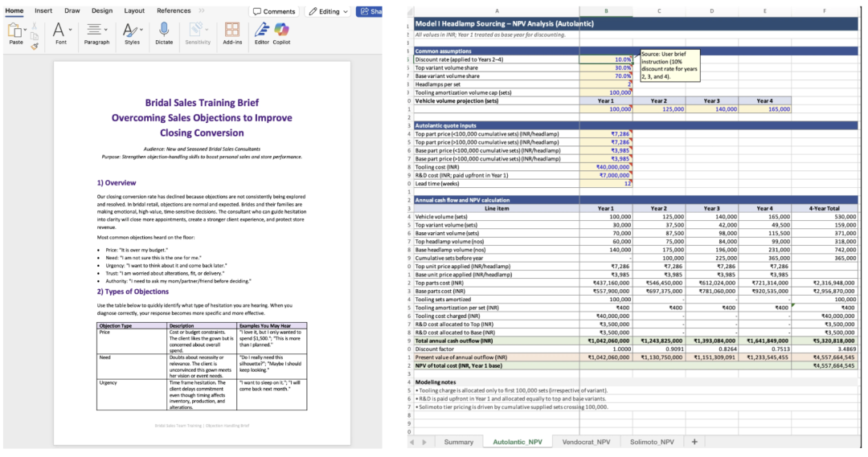Select the discount rate cell showing 10.0%

point(605,59)
